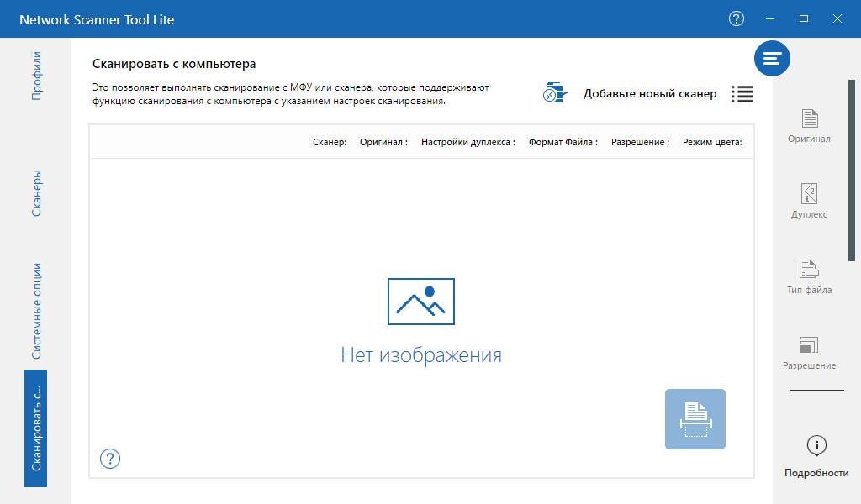Switch to the Системные опции tab
861x504 pixels.
pyautogui.click(x=35, y=311)
